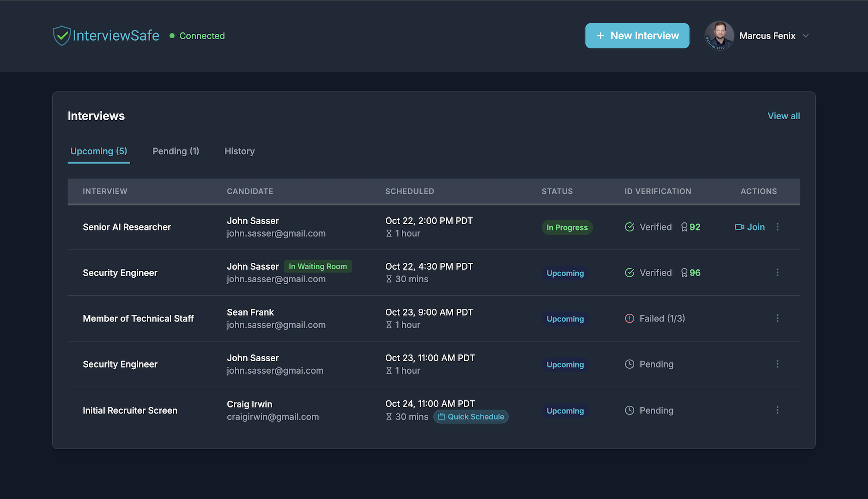Click the video camera icon next to Join
The image size is (868, 499).
739,227
